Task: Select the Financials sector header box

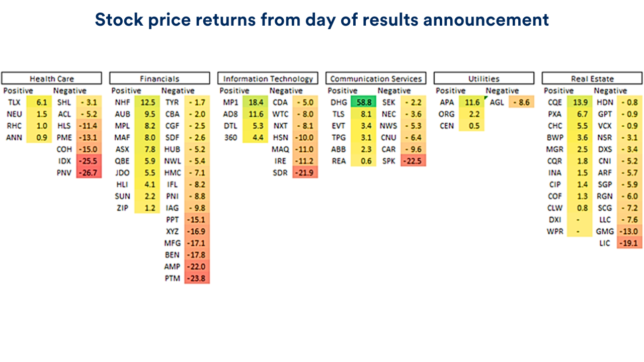Action: point(159,78)
